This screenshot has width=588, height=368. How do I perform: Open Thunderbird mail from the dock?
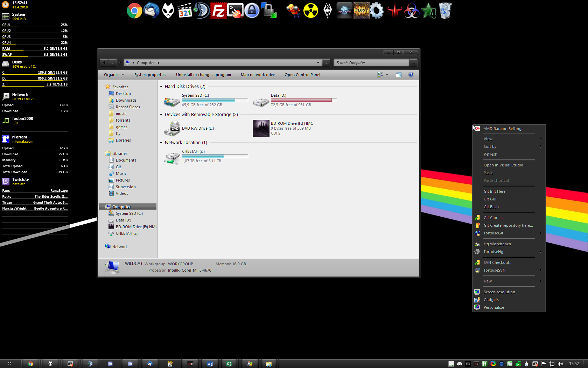(151, 11)
